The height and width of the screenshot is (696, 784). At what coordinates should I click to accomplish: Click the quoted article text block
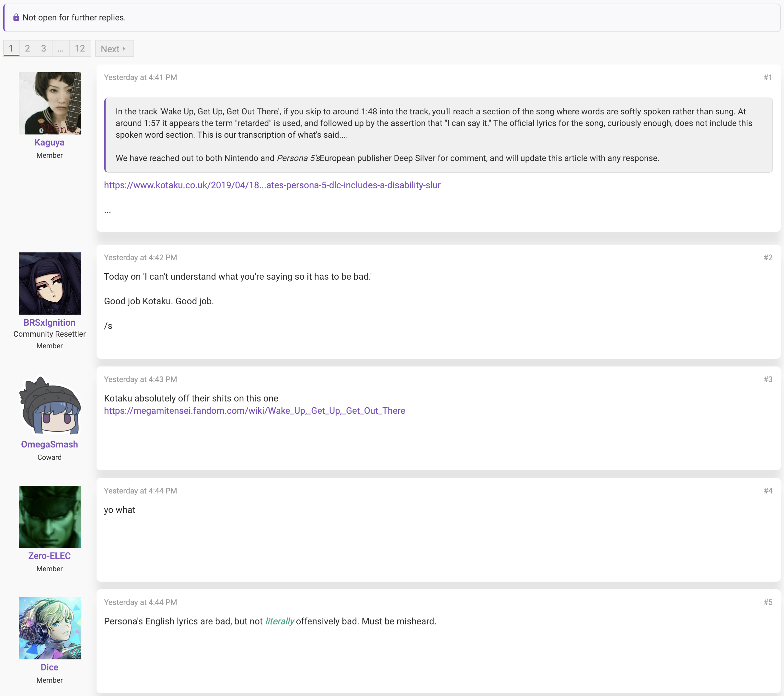438,135
